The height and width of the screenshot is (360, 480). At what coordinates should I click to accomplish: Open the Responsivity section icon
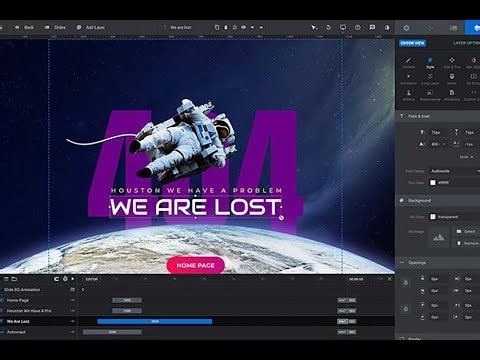[x=430, y=95]
